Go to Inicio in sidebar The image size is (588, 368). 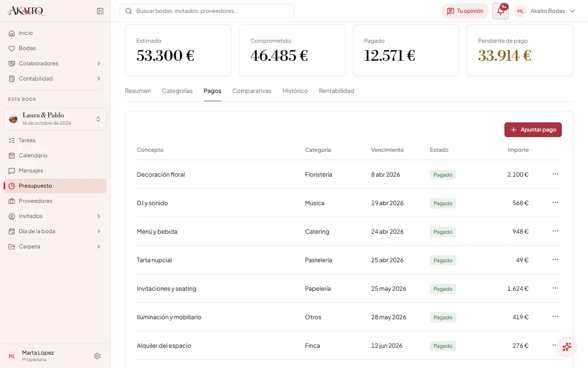pos(55,33)
